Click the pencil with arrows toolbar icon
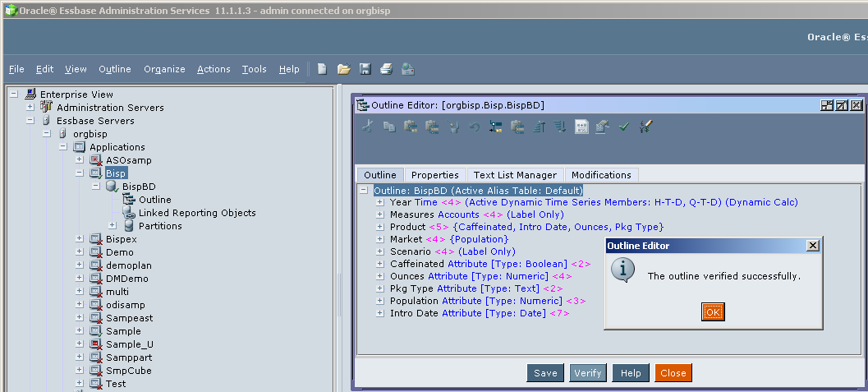 pyautogui.click(x=645, y=127)
